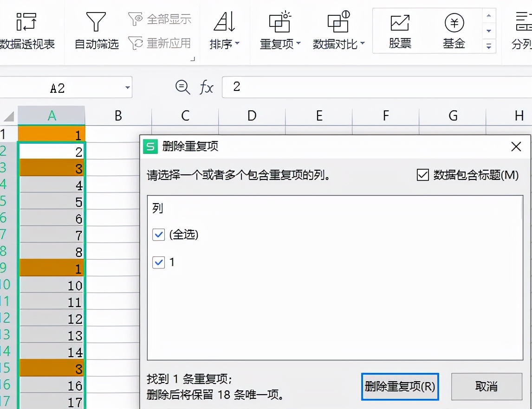
Task: Click the zoom magnifier icon beside fx
Action: tap(182, 87)
